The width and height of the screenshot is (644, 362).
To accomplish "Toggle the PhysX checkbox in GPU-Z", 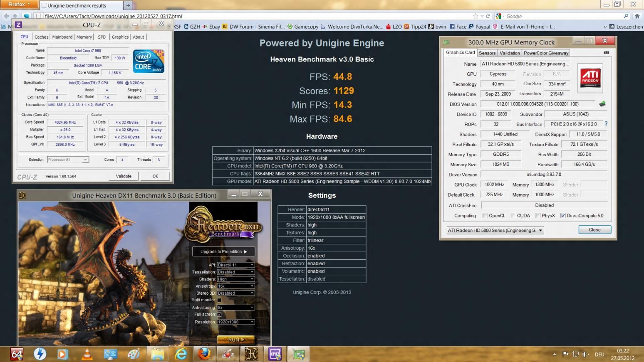I will [538, 215].
